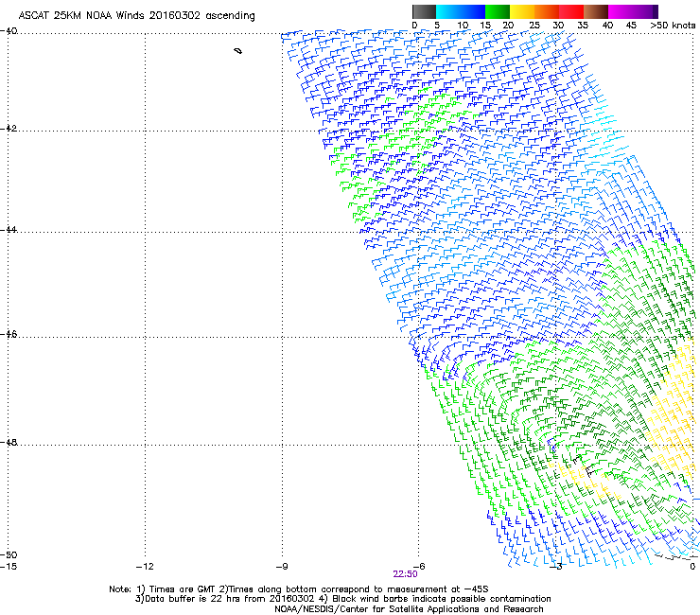
Task: Click the latitude axis label '-40'
Action: (9, 31)
